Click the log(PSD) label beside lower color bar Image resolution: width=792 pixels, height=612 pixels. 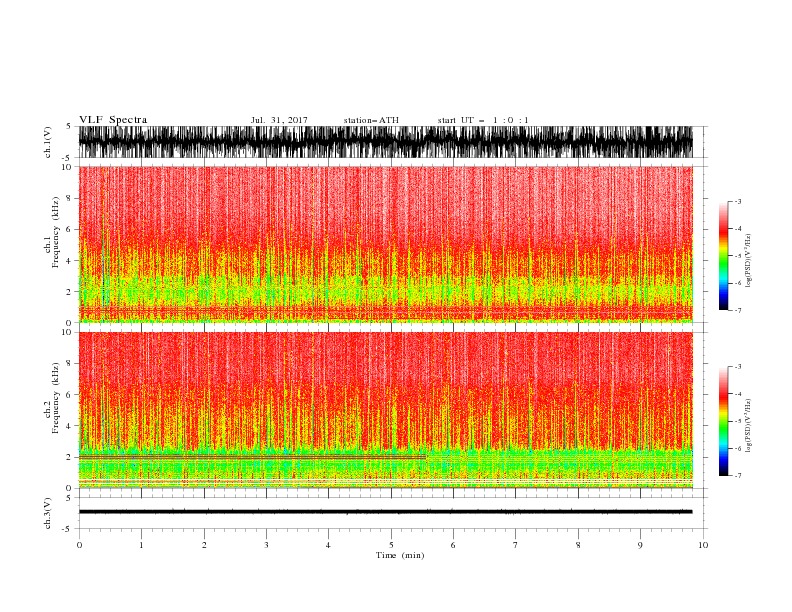coord(749,426)
